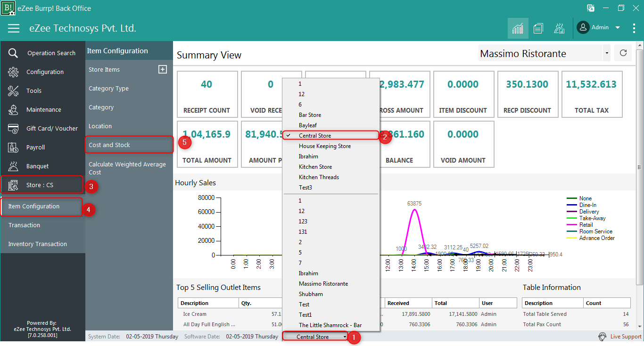Click the main vertical scrollbar
The width and height of the screenshot is (644, 346).
(640, 167)
